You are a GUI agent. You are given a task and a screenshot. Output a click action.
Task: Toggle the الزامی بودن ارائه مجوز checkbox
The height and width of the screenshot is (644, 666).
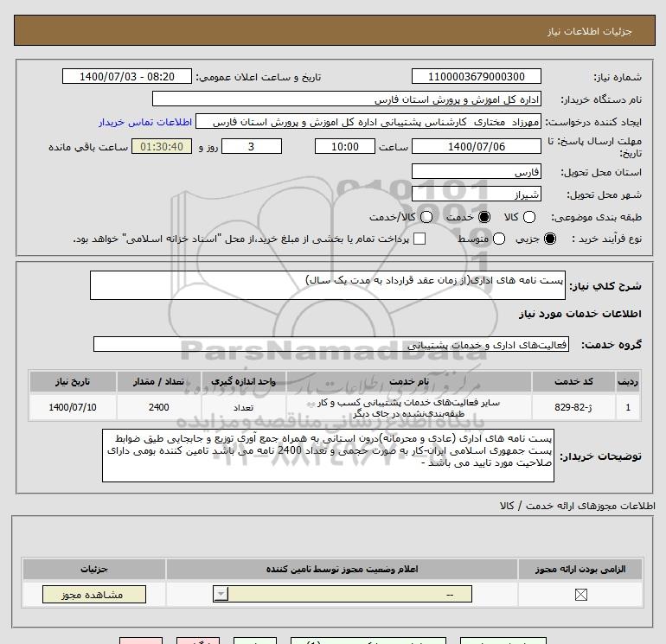click(x=580, y=595)
